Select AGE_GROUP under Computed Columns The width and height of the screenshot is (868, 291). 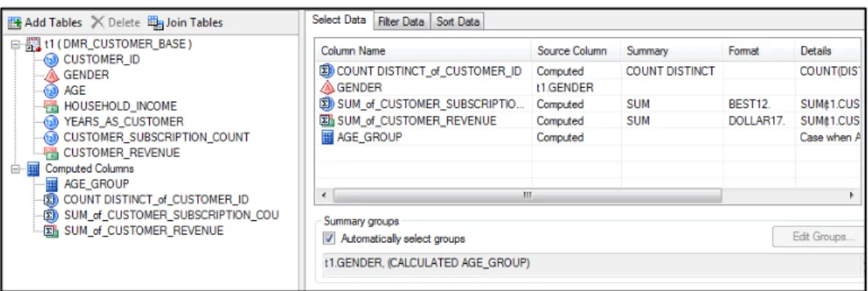click(96, 183)
